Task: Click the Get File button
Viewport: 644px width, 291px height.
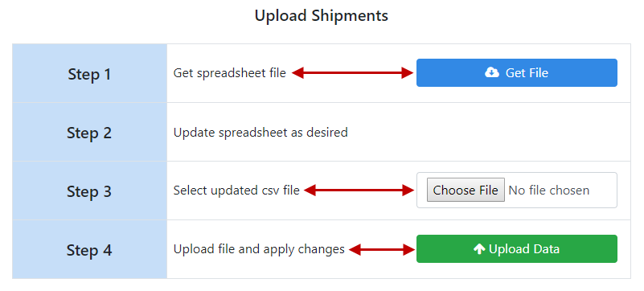Action: click(x=517, y=72)
